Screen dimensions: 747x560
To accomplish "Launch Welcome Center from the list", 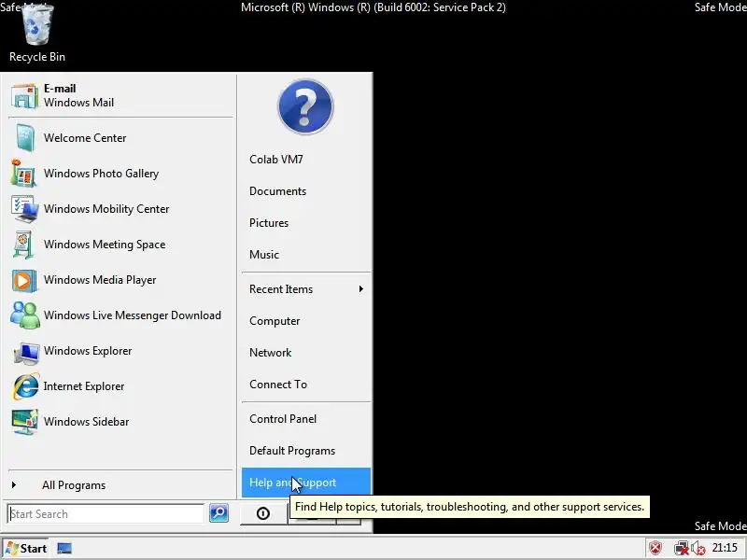I will coord(85,137).
